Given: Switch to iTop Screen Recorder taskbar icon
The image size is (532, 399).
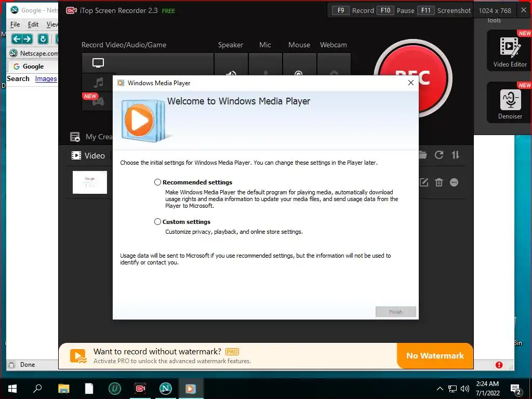Looking at the screenshot, I should point(140,389).
